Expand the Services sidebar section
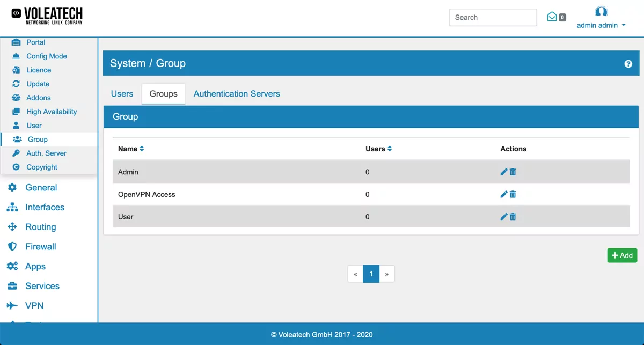Image resolution: width=644 pixels, height=345 pixels. [42, 285]
